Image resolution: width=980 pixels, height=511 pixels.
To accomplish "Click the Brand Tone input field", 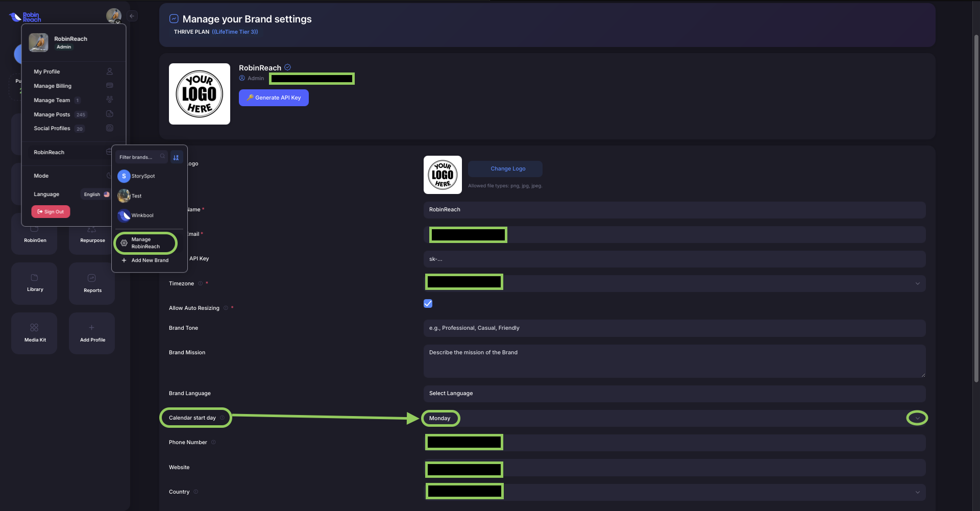I will (674, 328).
